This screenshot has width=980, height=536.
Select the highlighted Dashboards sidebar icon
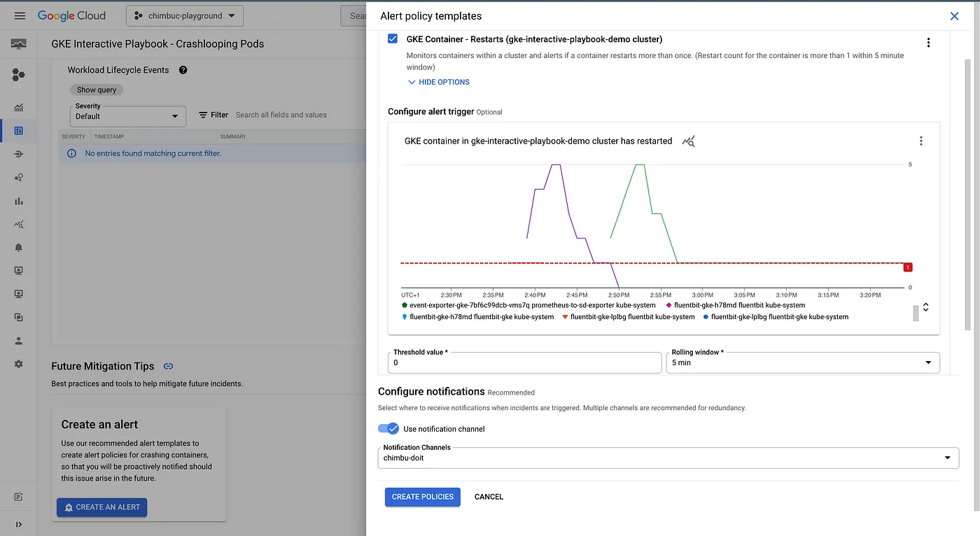coord(19,131)
